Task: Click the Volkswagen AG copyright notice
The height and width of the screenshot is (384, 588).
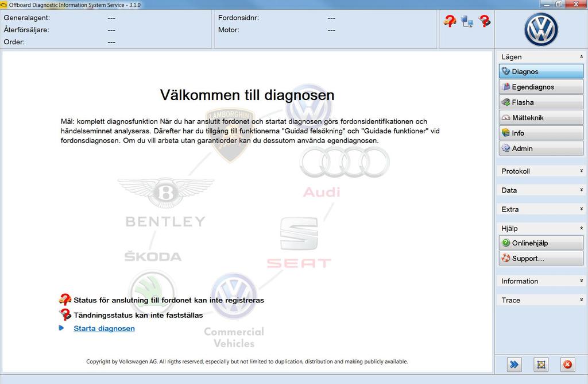Action: (x=247, y=362)
